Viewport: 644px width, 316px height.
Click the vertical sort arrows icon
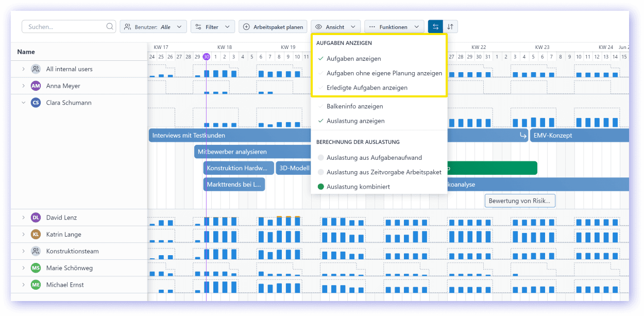(450, 27)
